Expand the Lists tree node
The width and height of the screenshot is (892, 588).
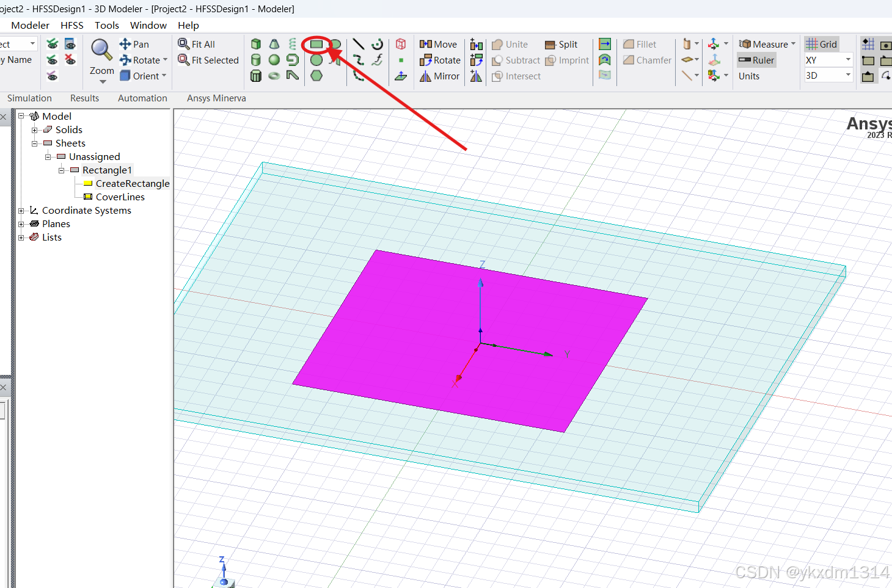point(21,237)
